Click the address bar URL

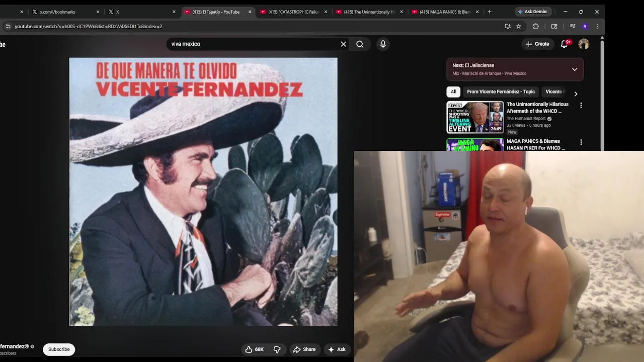click(89, 26)
